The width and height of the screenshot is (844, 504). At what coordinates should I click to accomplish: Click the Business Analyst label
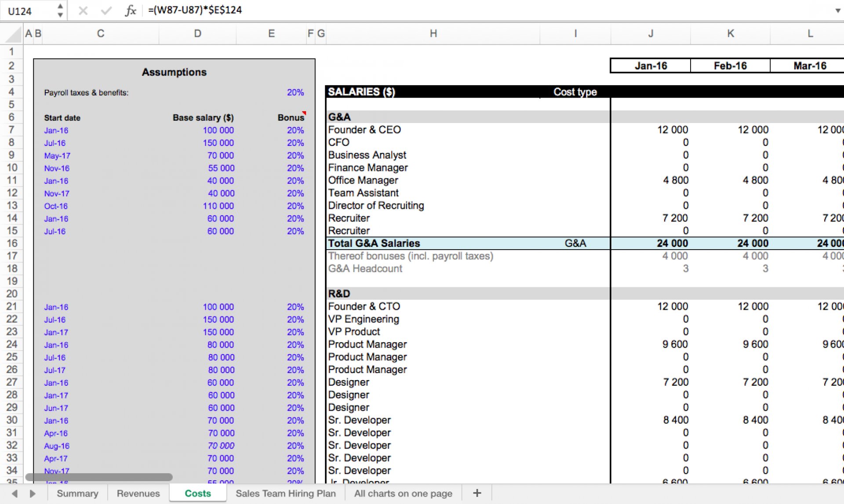click(367, 155)
